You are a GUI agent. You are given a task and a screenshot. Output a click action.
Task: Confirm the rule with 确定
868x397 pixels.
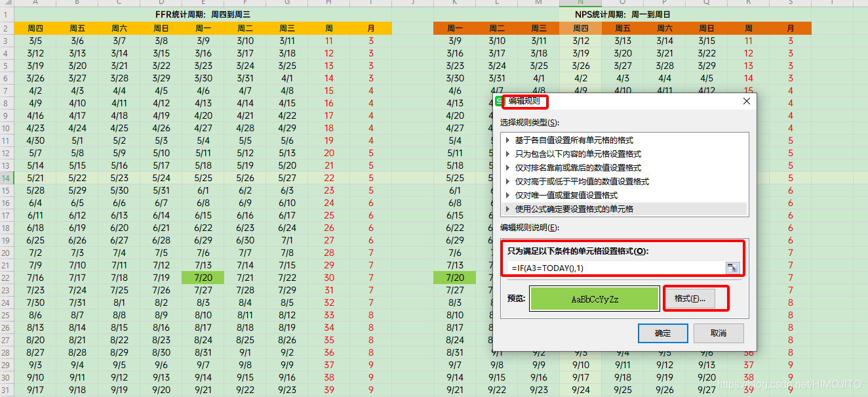pyautogui.click(x=663, y=333)
